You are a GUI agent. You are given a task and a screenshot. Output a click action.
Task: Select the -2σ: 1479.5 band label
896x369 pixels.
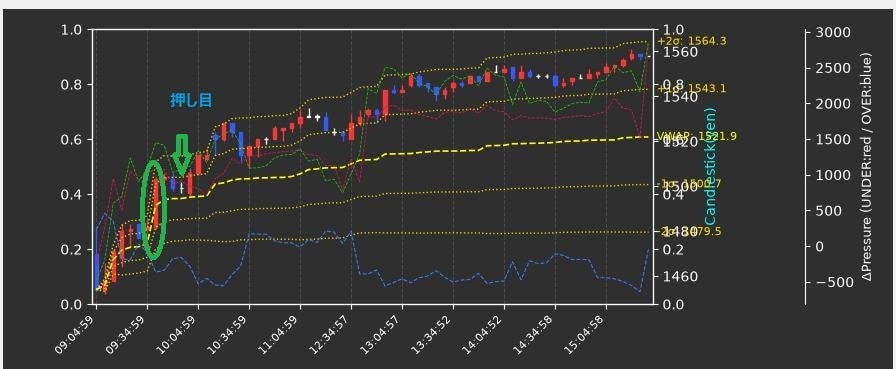coord(689,231)
